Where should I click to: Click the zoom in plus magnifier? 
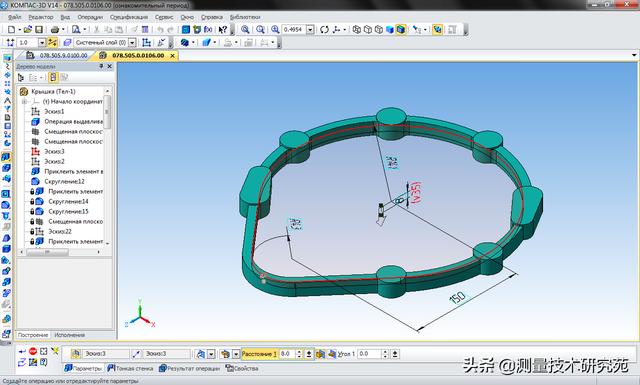click(x=275, y=29)
